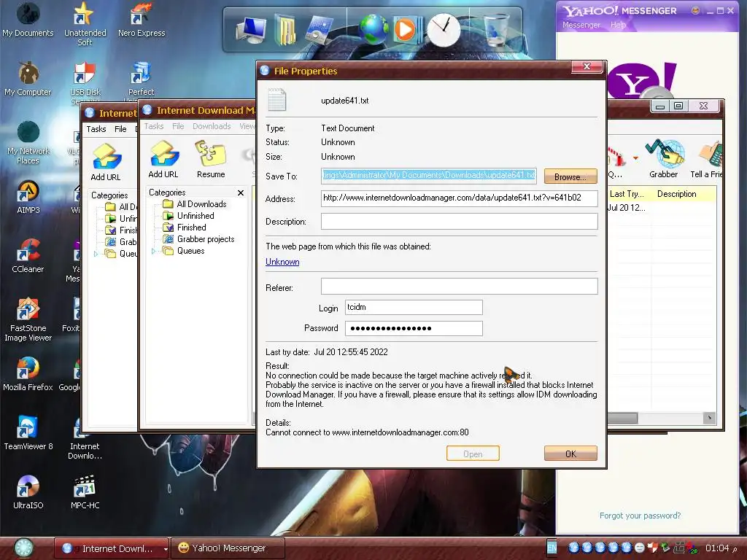Click the Description field
Viewport: 747px width, 560px height.
coord(460,221)
